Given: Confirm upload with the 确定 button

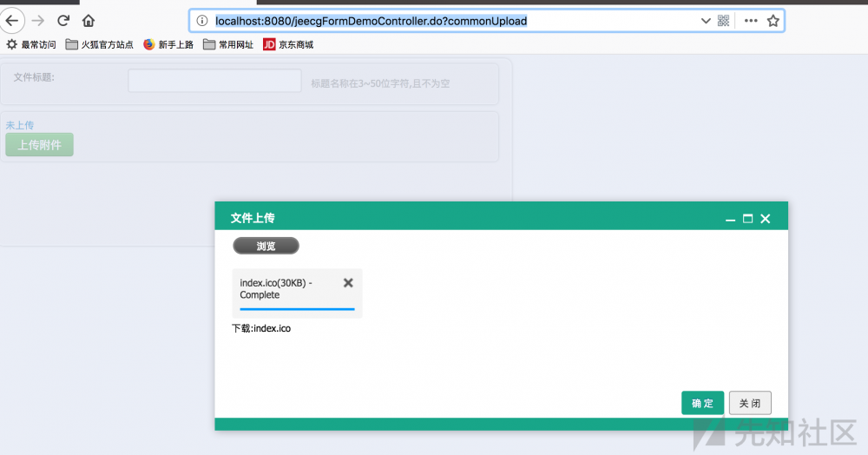Looking at the screenshot, I should tap(702, 403).
